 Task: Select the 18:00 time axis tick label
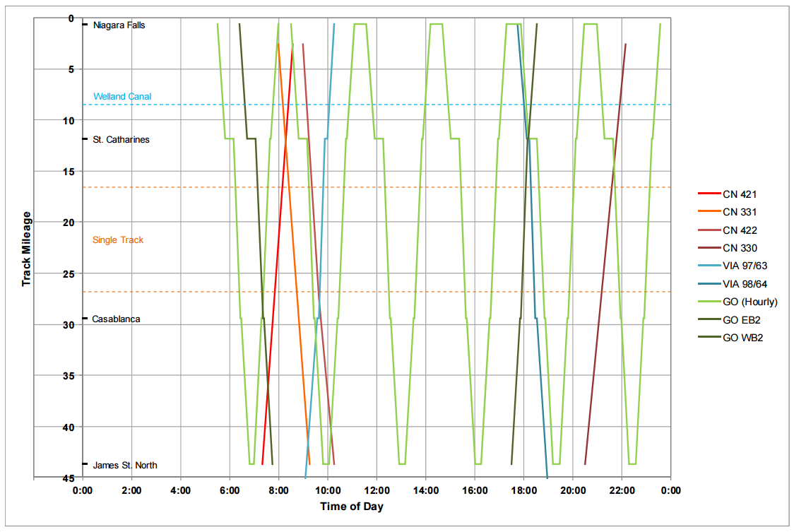(x=523, y=491)
